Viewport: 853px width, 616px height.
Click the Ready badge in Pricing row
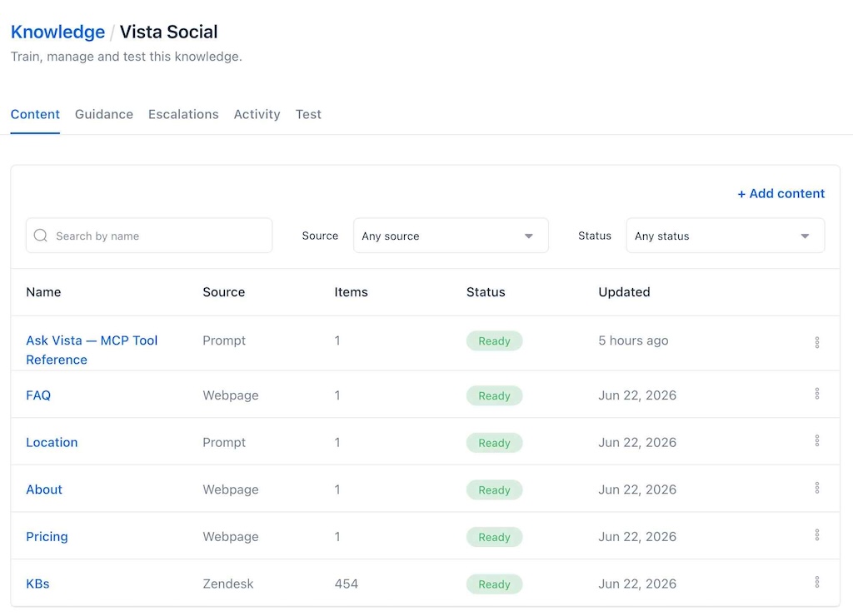[x=494, y=537]
